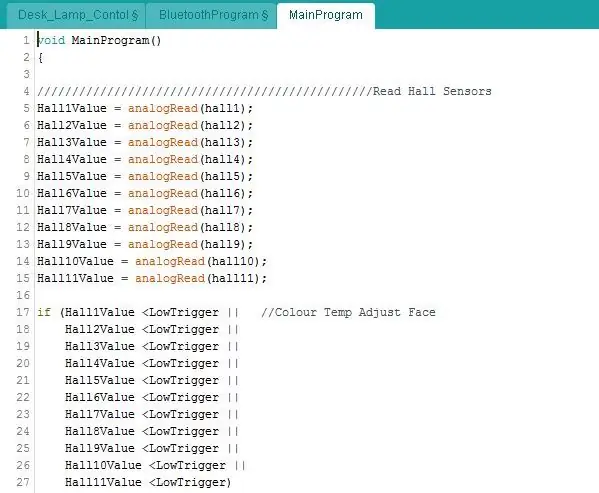
Task: Click the 'Hall6Value <LowTrigger ||' line
Action: [x=152, y=397]
